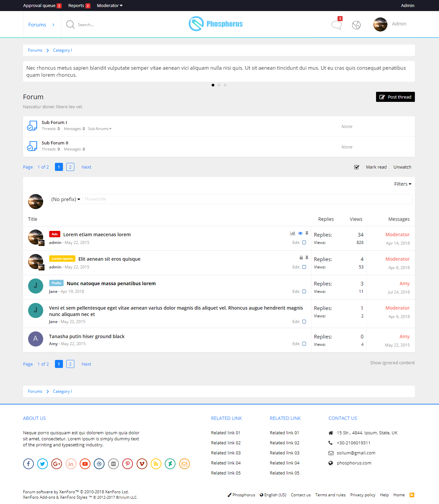The width and height of the screenshot is (439, 504).
Task: Click the Unwatch link
Action: (x=402, y=167)
